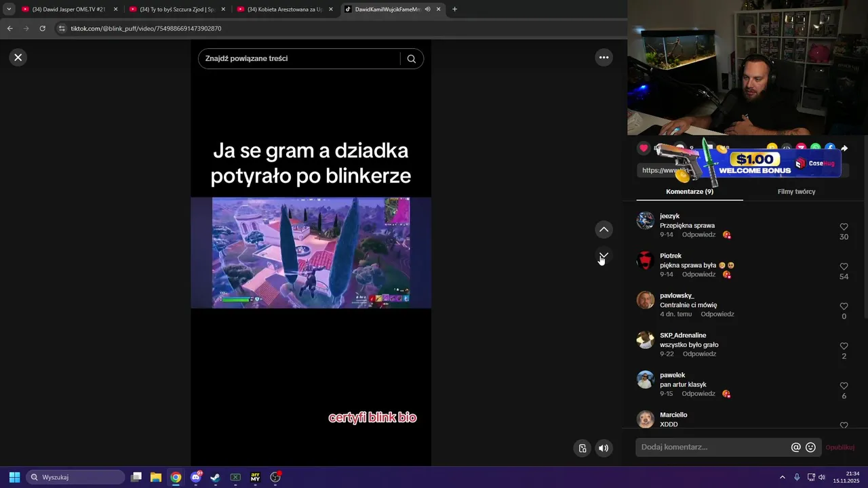
Task: Click the Wyszukaj taskbar search box
Action: [76, 477]
